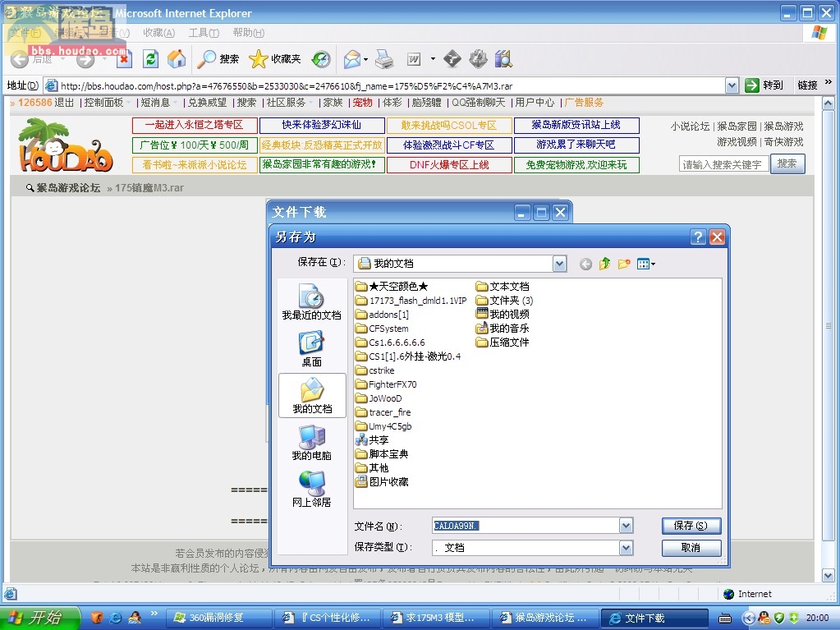840x630 pixels.
Task: Click the 保存(S) button
Action: [x=691, y=526]
